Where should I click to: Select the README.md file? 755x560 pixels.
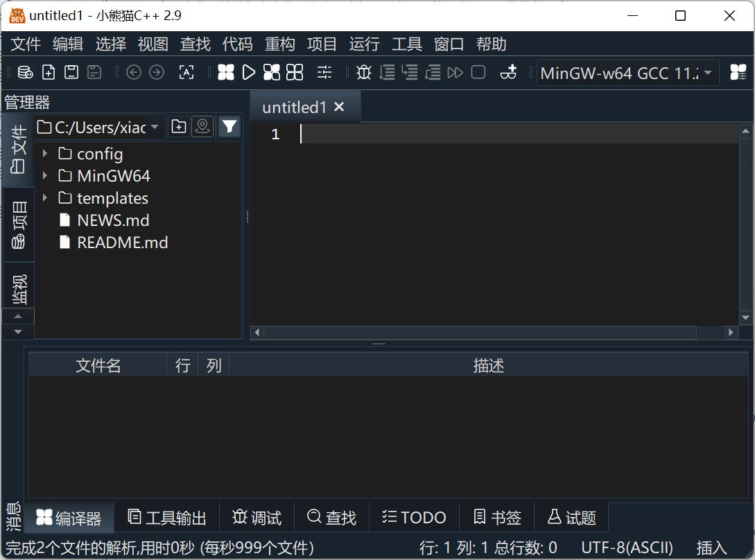point(123,242)
